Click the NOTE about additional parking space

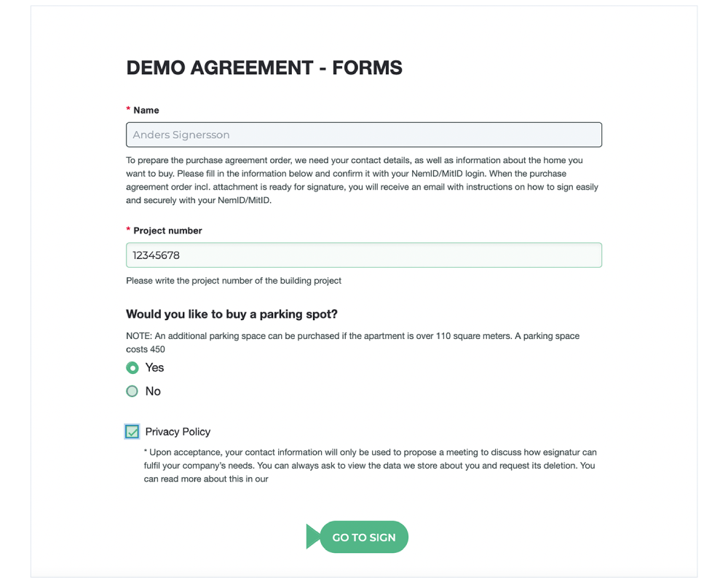click(x=352, y=343)
